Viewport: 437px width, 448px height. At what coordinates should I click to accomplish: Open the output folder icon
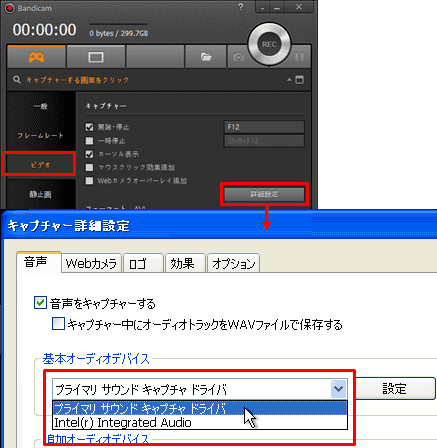[206, 57]
